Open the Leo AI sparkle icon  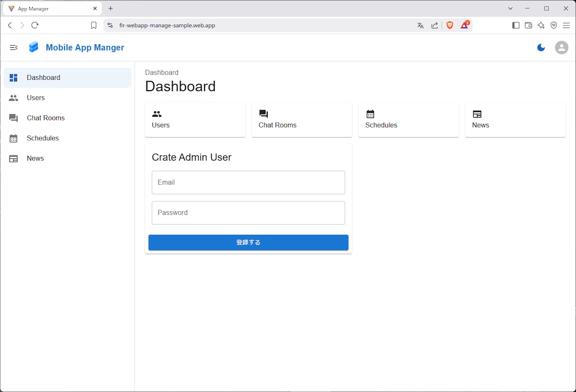tap(541, 26)
